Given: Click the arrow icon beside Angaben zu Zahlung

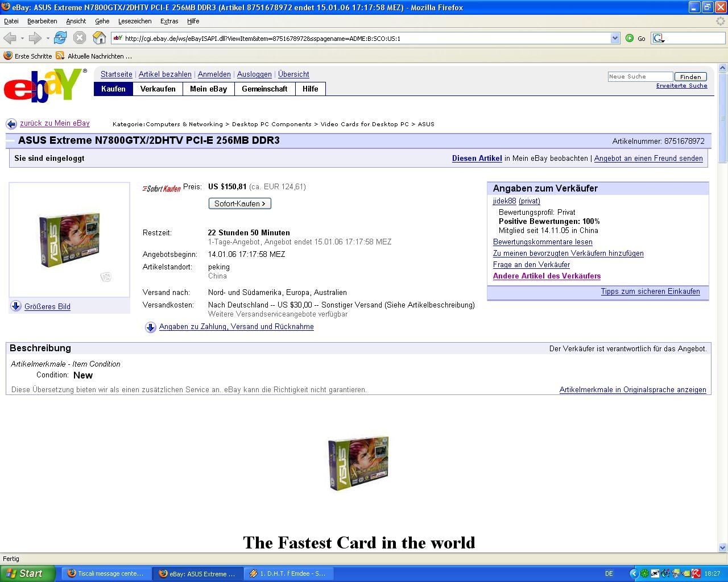Looking at the screenshot, I should pos(151,327).
